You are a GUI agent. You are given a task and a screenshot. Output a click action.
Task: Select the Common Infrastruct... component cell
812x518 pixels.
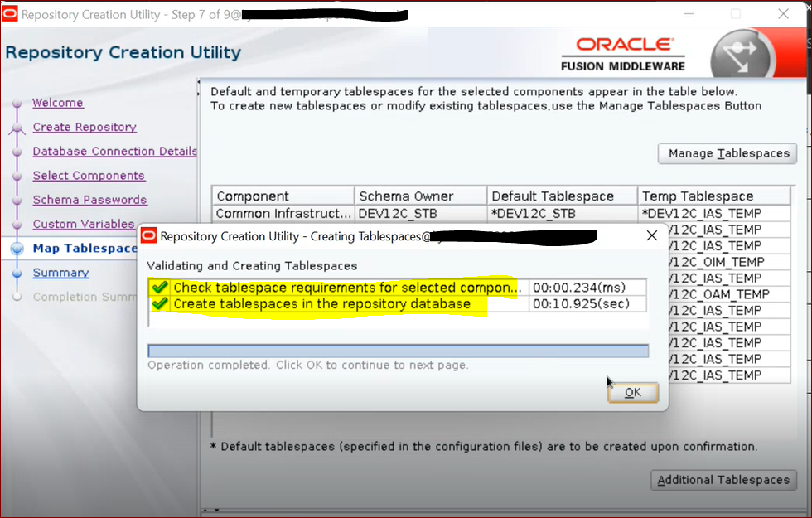[283, 214]
